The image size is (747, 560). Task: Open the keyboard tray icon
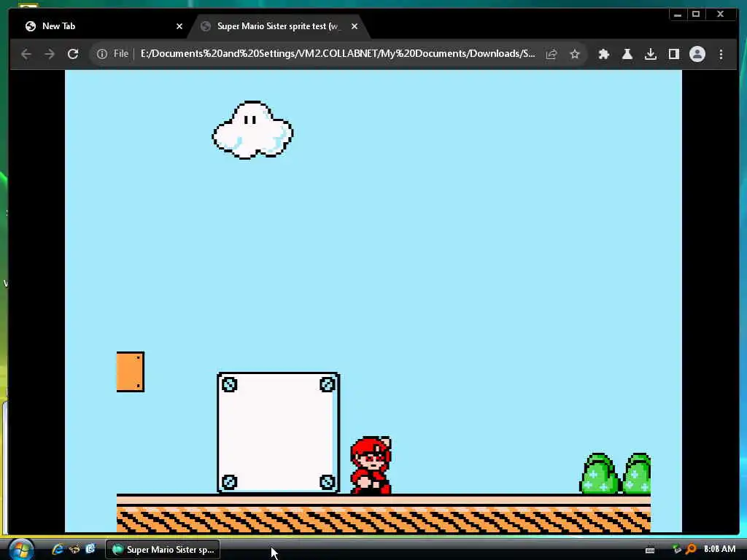(650, 550)
